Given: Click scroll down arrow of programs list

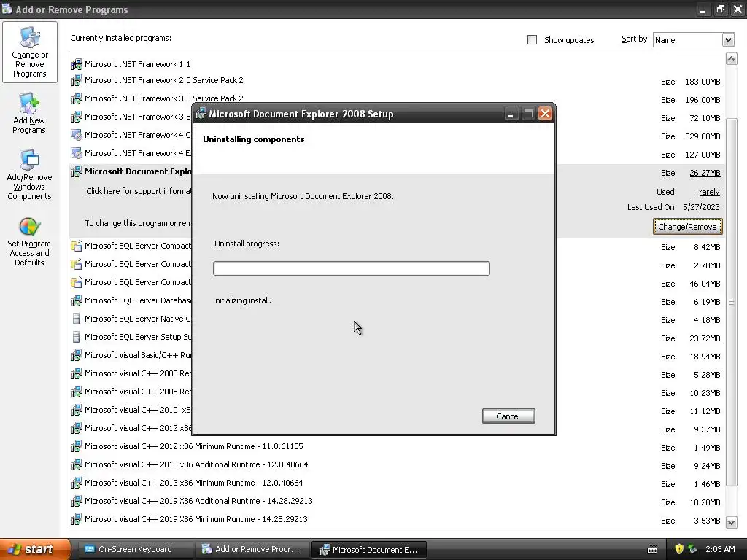Looking at the screenshot, I should click(731, 522).
